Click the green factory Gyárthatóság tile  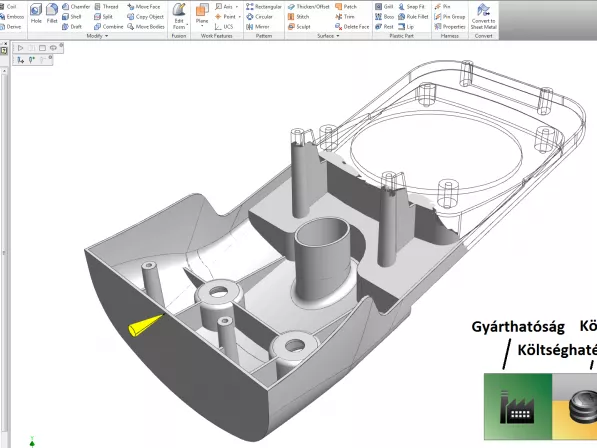click(518, 407)
